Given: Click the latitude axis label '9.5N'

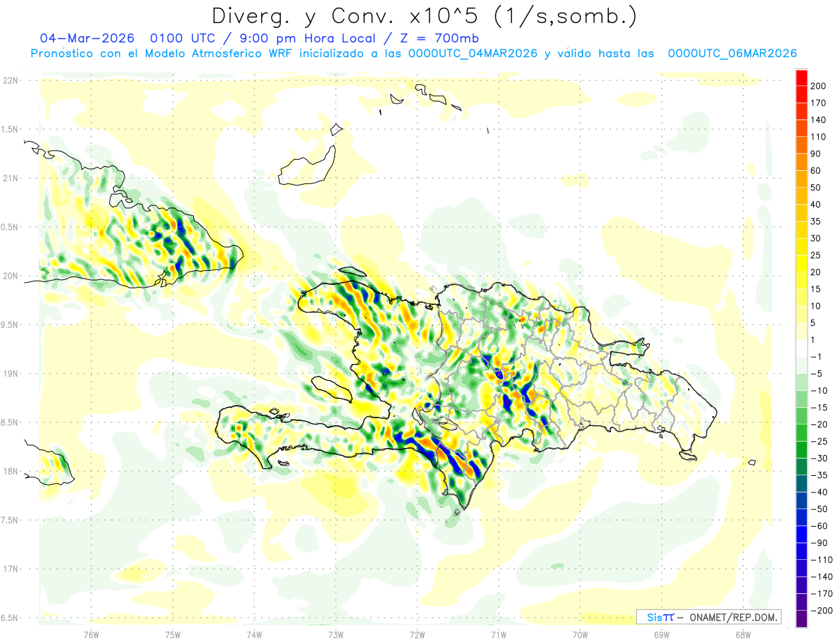Looking at the screenshot, I should tap(10, 324).
